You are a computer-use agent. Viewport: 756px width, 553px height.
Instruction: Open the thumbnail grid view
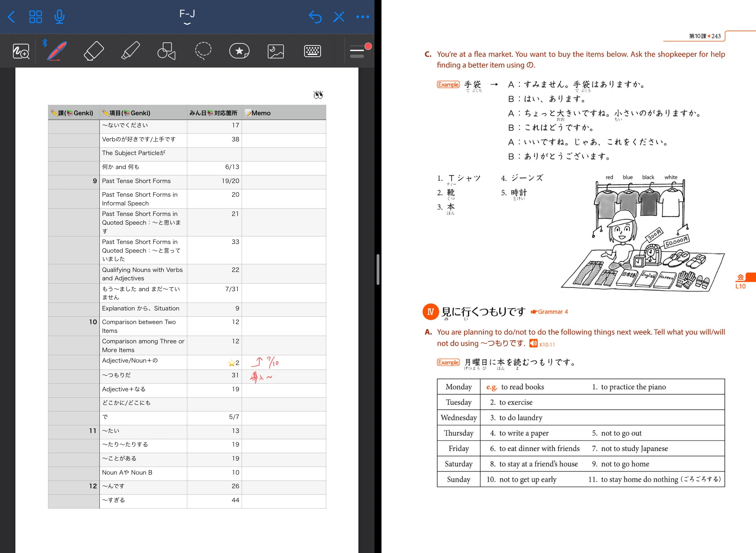tap(36, 17)
